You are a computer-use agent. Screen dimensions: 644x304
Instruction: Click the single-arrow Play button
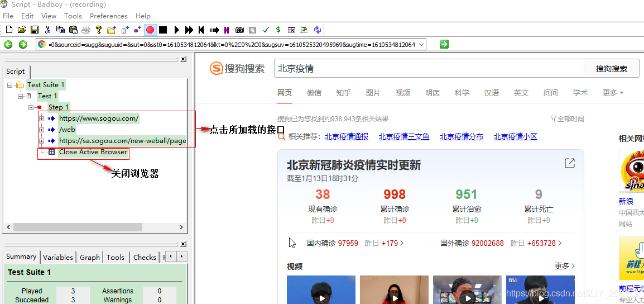(176, 30)
